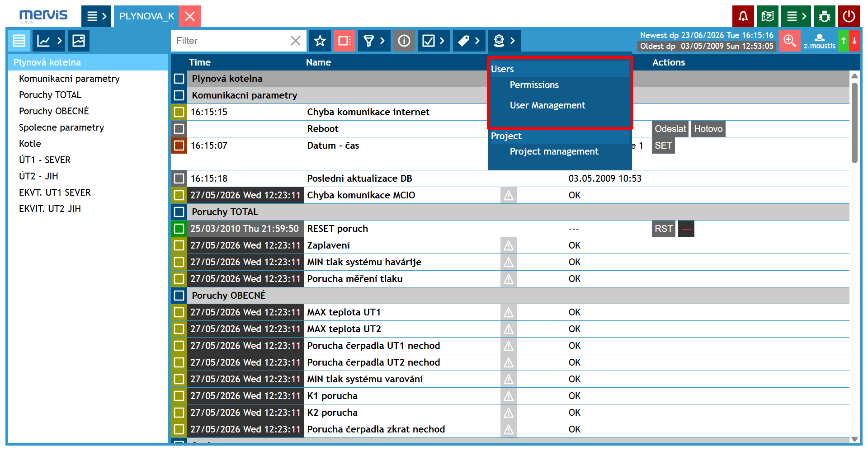The image size is (868, 451).
Task: Click the scrollbar up arrow
Action: tap(854, 75)
